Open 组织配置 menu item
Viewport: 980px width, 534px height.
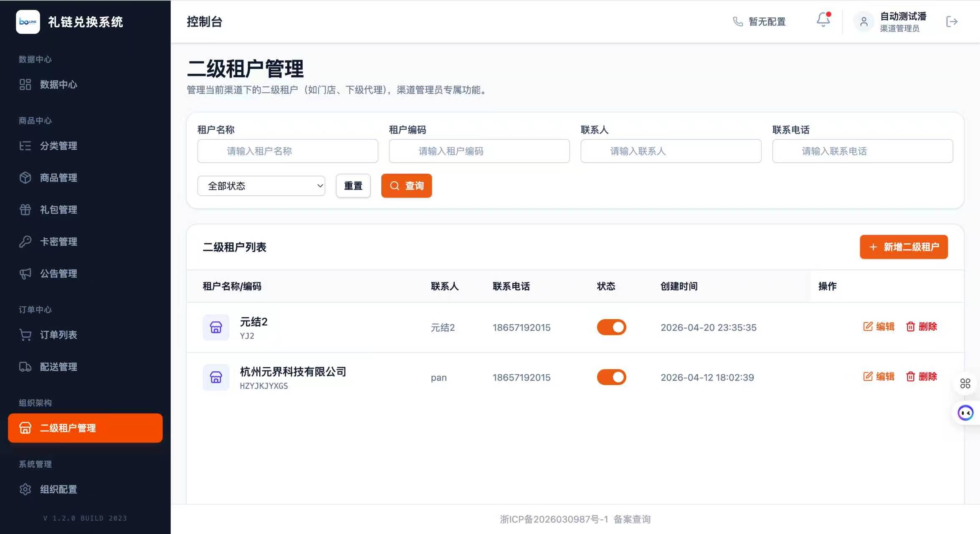pyautogui.click(x=85, y=489)
